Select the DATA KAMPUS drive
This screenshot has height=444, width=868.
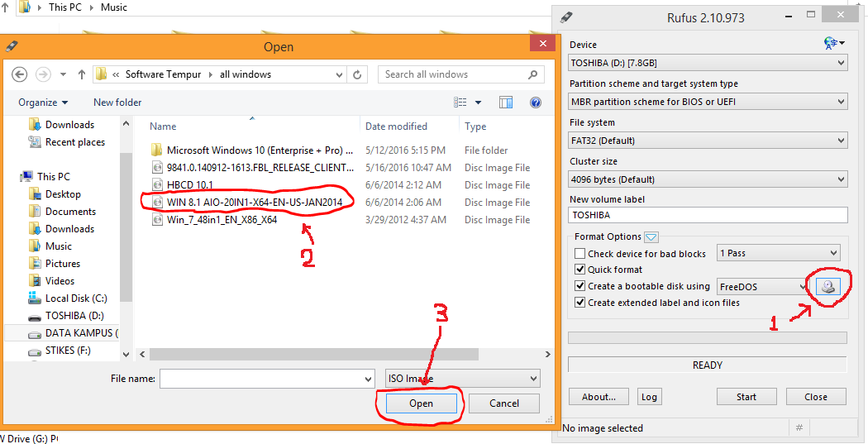point(73,333)
